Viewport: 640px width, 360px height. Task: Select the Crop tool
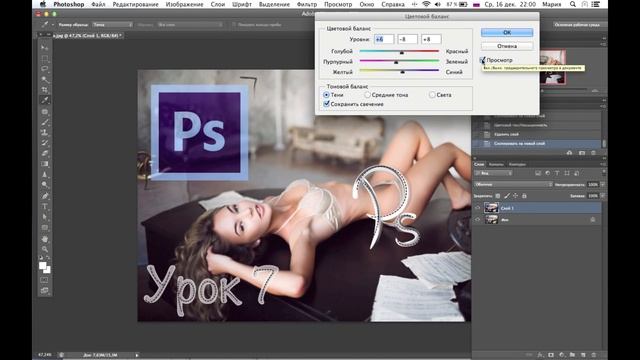(x=44, y=90)
